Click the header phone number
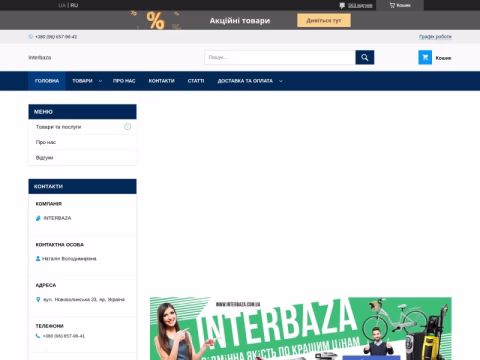Screen dimensions: 480x360 click(x=56, y=37)
